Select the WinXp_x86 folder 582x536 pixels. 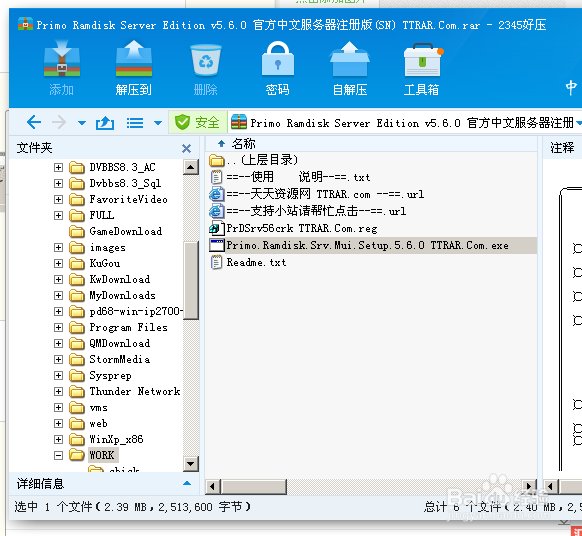116,439
